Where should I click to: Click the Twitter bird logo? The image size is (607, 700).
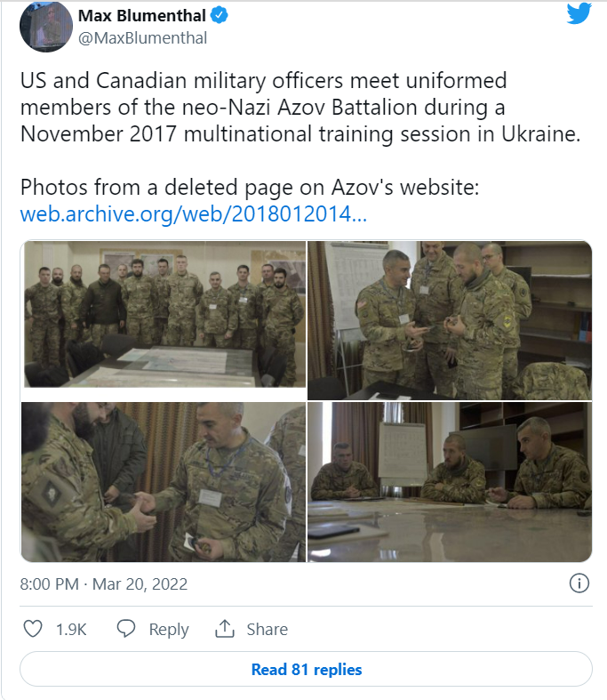pos(579,12)
